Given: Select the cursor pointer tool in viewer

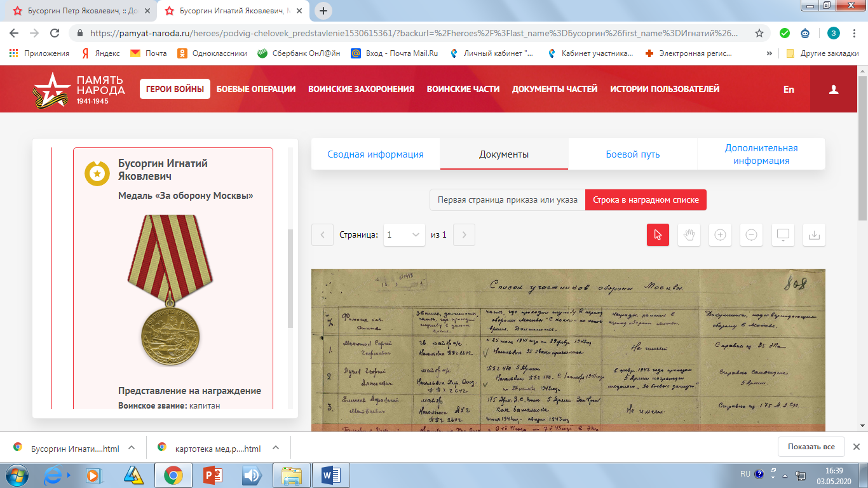Looking at the screenshot, I should (x=658, y=234).
